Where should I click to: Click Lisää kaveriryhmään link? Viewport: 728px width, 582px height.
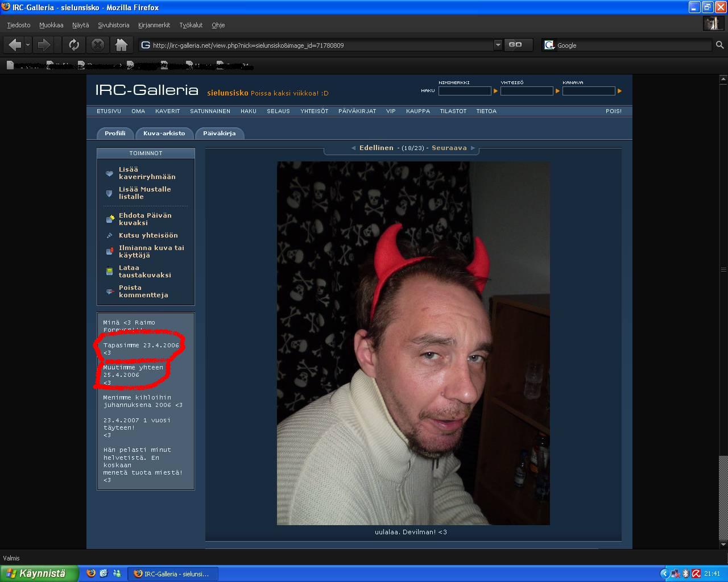(147, 173)
